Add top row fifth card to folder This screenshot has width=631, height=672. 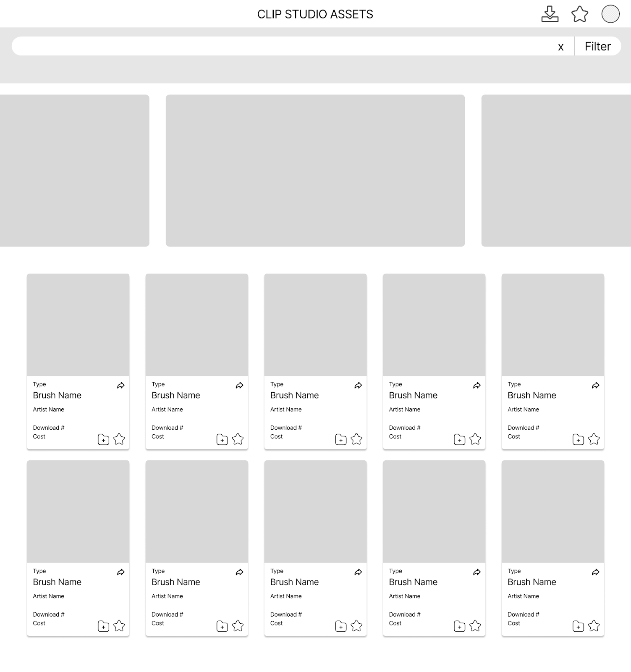click(578, 439)
